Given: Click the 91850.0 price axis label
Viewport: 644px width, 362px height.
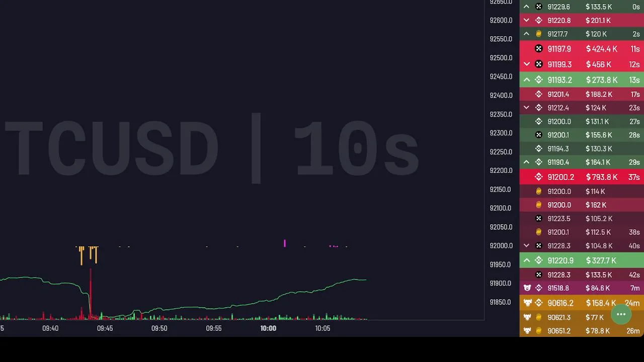Looking at the screenshot, I should point(501,302).
